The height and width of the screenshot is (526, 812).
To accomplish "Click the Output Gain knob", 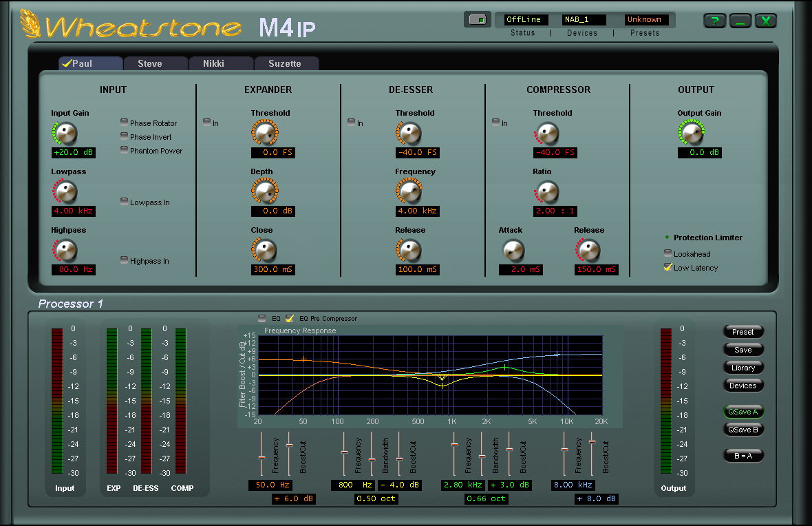I will [692, 133].
